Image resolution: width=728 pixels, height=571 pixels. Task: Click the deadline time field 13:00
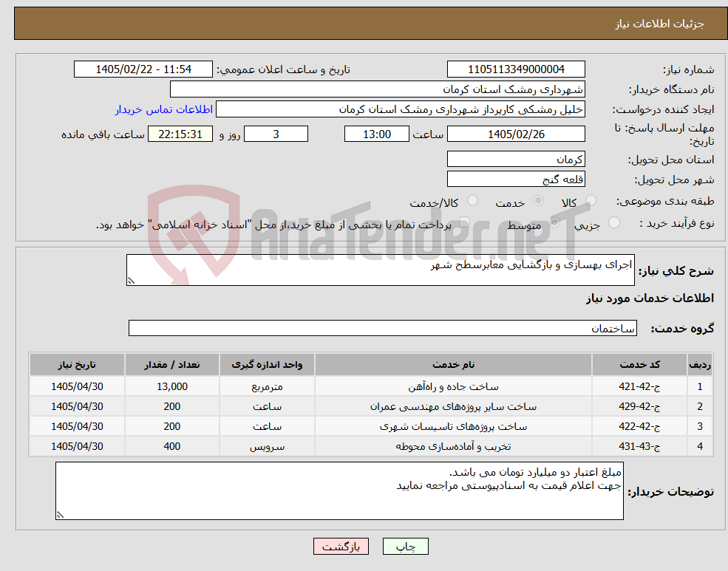[376, 134]
